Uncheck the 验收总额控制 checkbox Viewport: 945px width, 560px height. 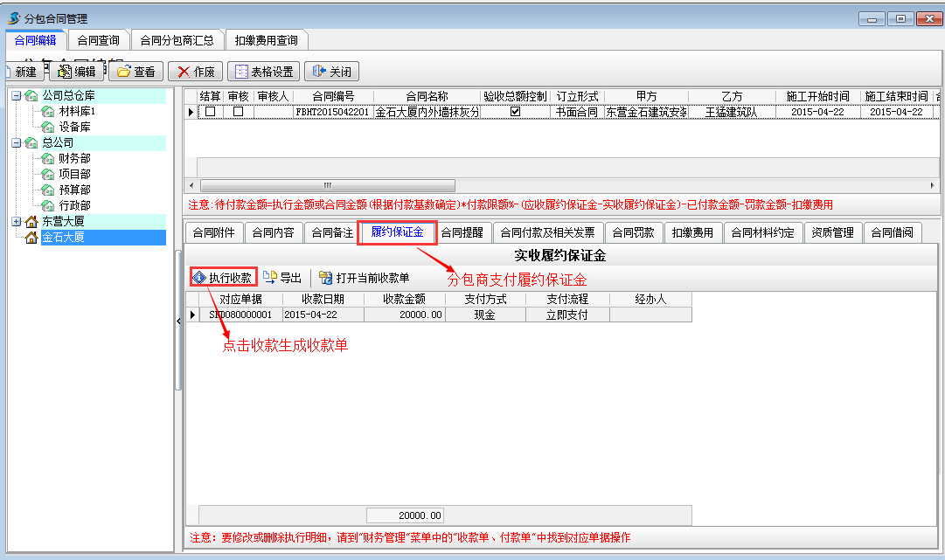(x=515, y=112)
